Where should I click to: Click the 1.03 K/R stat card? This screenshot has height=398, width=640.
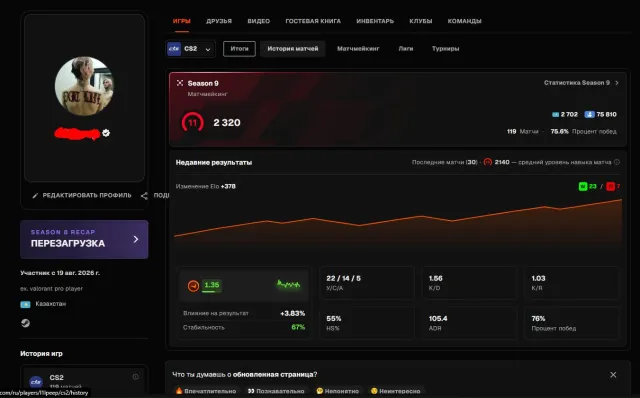click(571, 283)
